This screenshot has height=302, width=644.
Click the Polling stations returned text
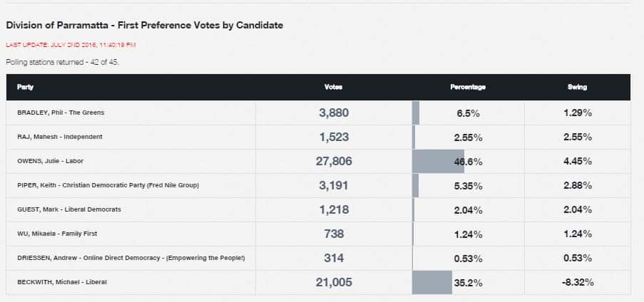pos(62,62)
